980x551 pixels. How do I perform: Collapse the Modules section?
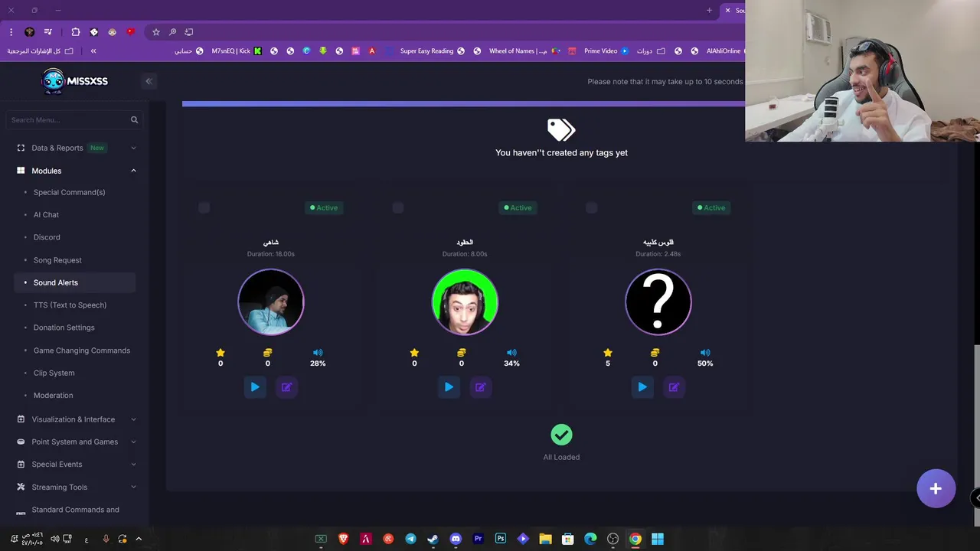pos(75,171)
